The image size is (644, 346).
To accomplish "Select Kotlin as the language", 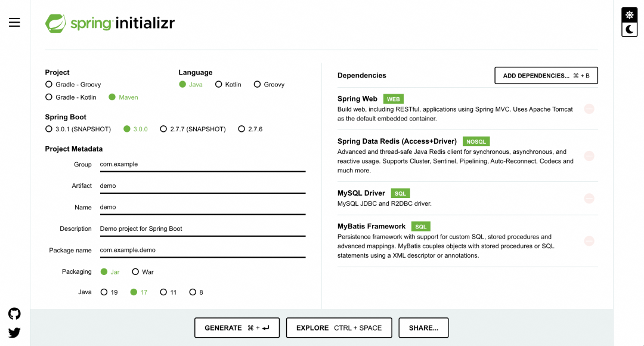I will tap(219, 85).
